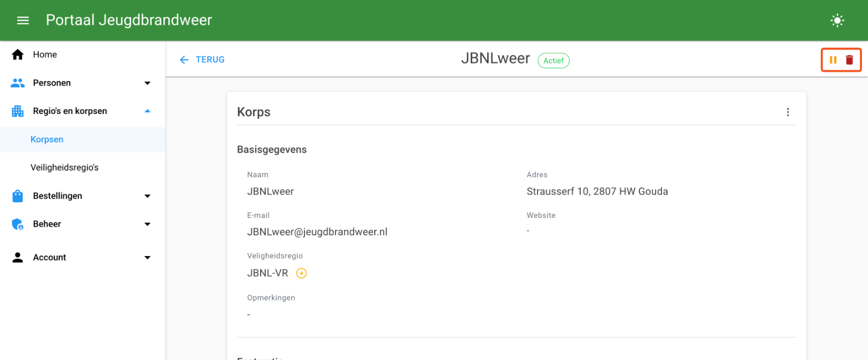Expand the Account dropdown arrow
The width and height of the screenshot is (868, 360).
pyautogui.click(x=147, y=257)
